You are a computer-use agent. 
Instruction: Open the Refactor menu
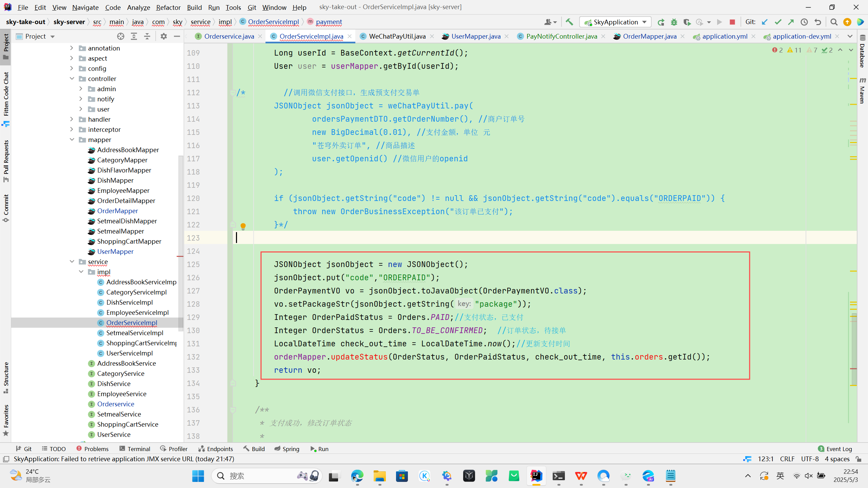click(168, 7)
